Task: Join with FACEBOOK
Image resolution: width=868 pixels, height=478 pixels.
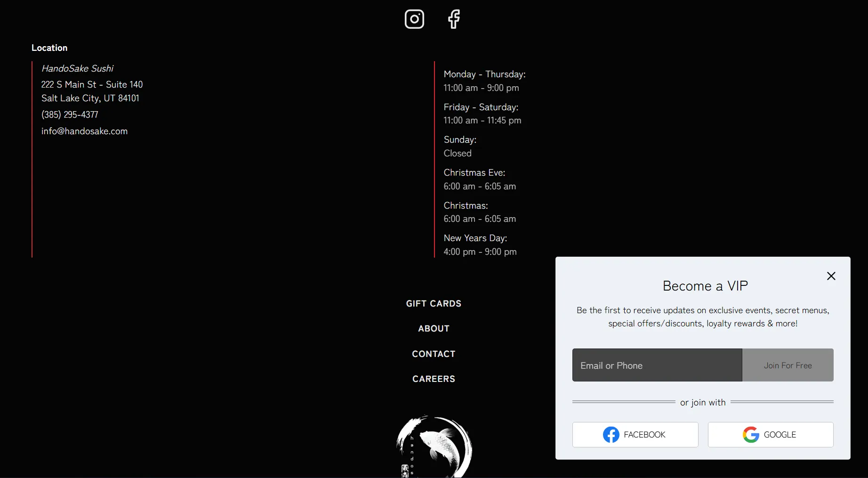Action: click(635, 434)
